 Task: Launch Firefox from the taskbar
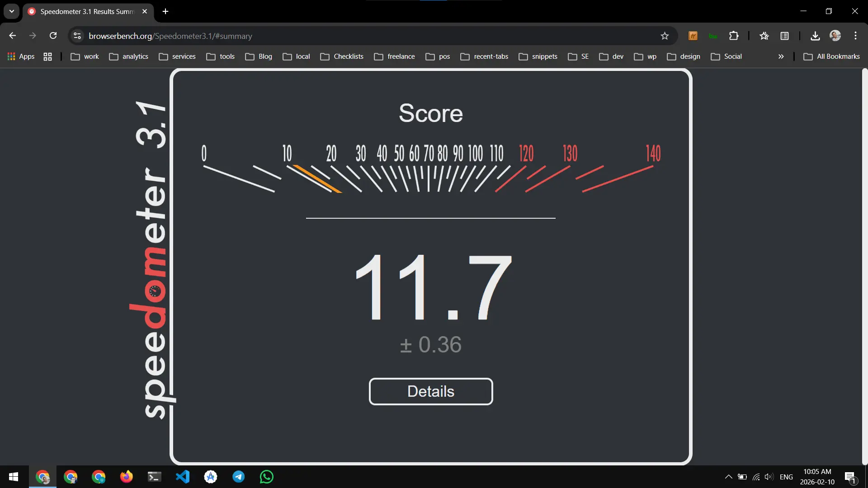pyautogui.click(x=126, y=477)
